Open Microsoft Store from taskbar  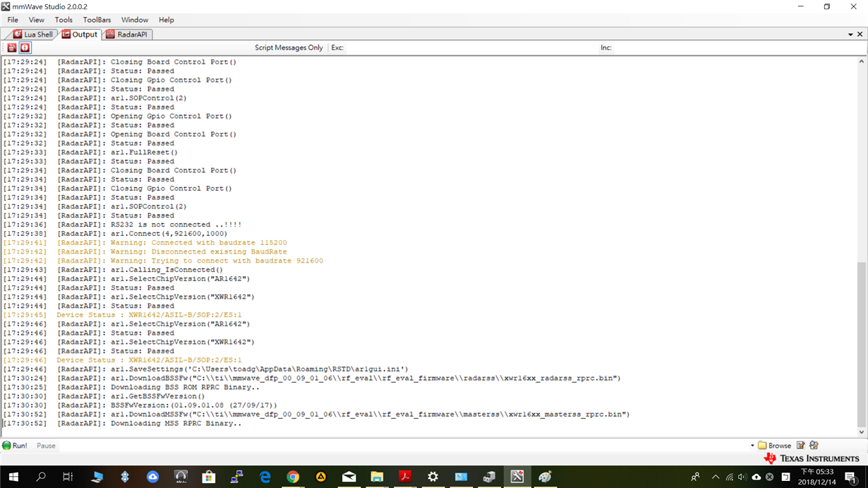208,477
